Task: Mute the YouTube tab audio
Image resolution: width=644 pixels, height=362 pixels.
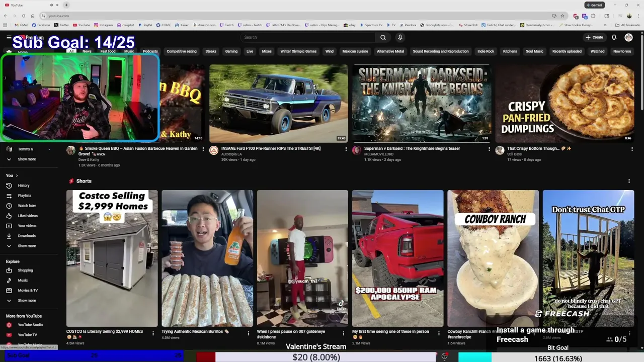Action: tap(51, 5)
